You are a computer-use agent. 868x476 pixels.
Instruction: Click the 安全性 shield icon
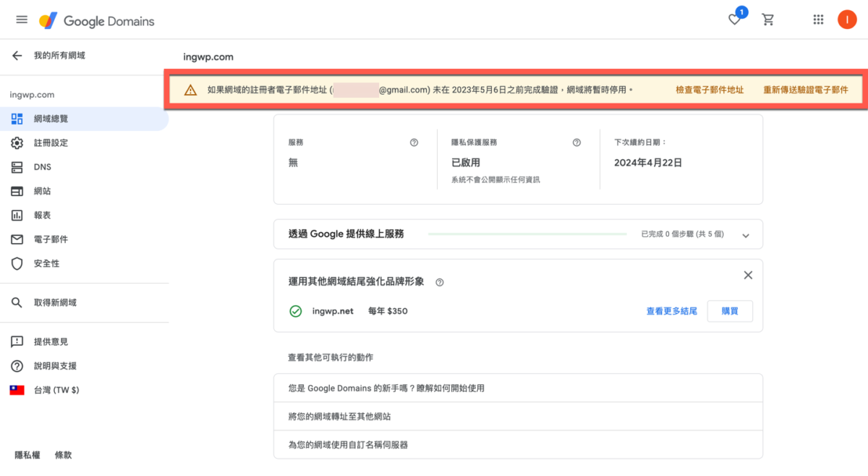tap(17, 263)
